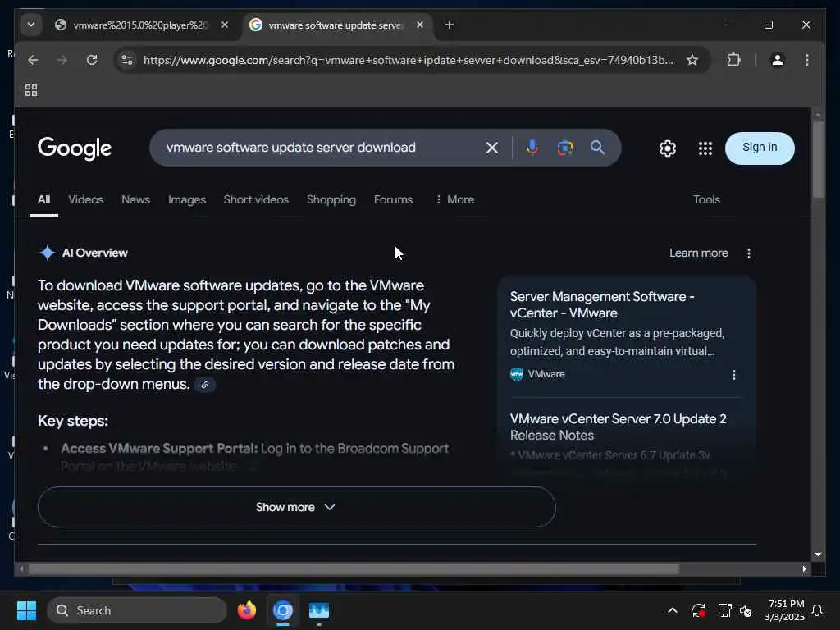Open the search Tools options
Screen dimensions: 840x630
coord(706,200)
